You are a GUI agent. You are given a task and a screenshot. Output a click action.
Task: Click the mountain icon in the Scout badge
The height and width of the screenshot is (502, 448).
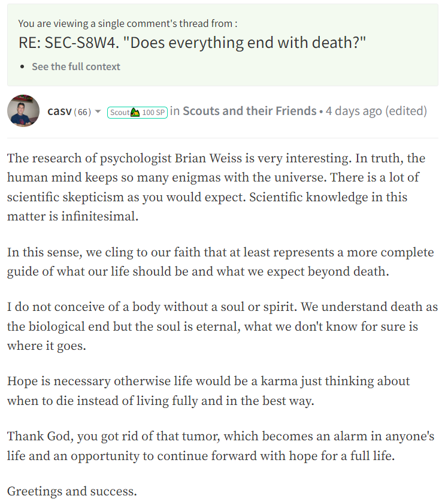[x=135, y=113]
